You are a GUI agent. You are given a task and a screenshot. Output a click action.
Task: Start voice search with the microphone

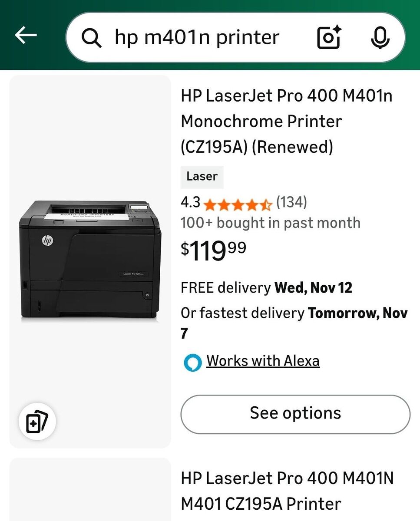380,38
